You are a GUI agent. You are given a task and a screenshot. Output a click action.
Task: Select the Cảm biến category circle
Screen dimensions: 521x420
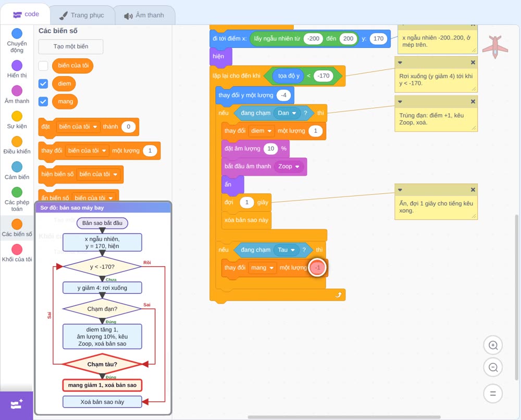pyautogui.click(x=17, y=167)
